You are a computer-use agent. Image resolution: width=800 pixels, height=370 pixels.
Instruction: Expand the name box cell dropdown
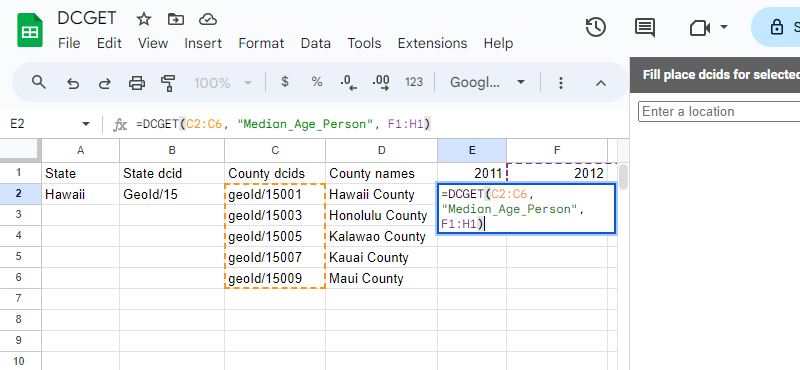(x=85, y=124)
